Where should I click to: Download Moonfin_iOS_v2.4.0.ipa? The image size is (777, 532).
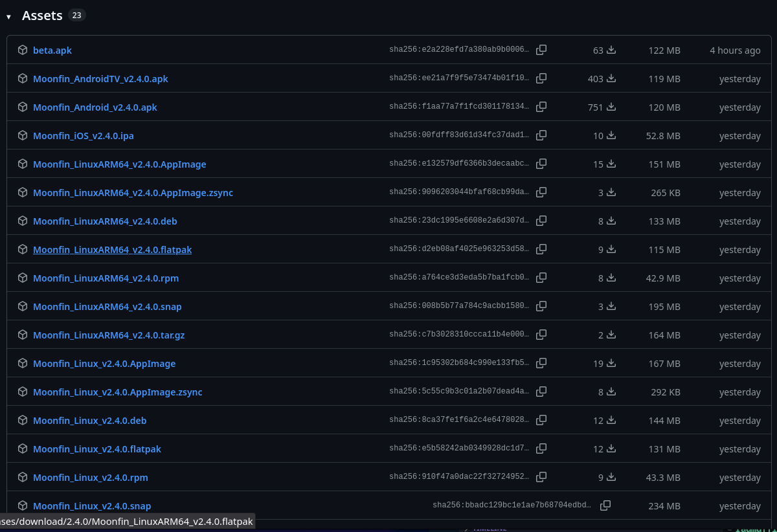click(x=84, y=136)
